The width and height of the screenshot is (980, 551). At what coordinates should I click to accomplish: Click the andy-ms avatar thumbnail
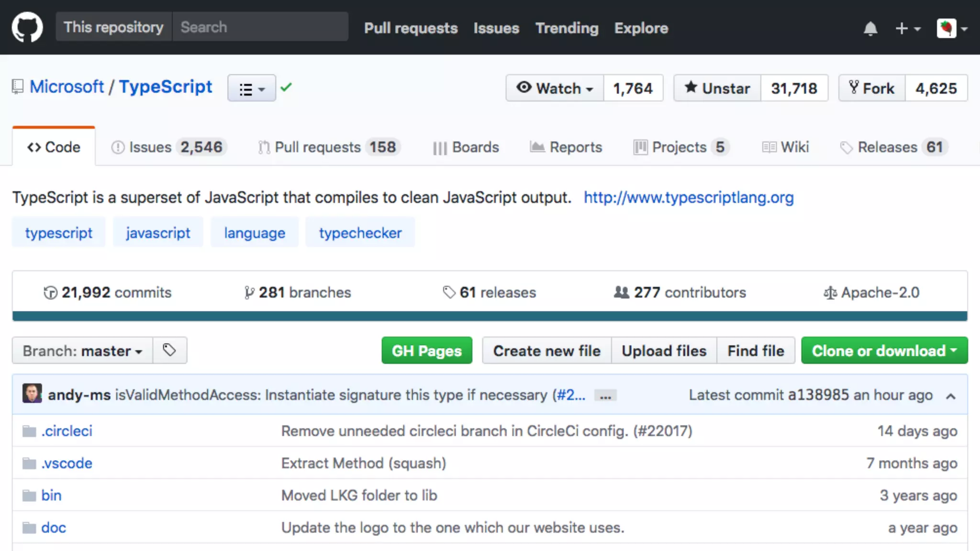pyautogui.click(x=32, y=394)
